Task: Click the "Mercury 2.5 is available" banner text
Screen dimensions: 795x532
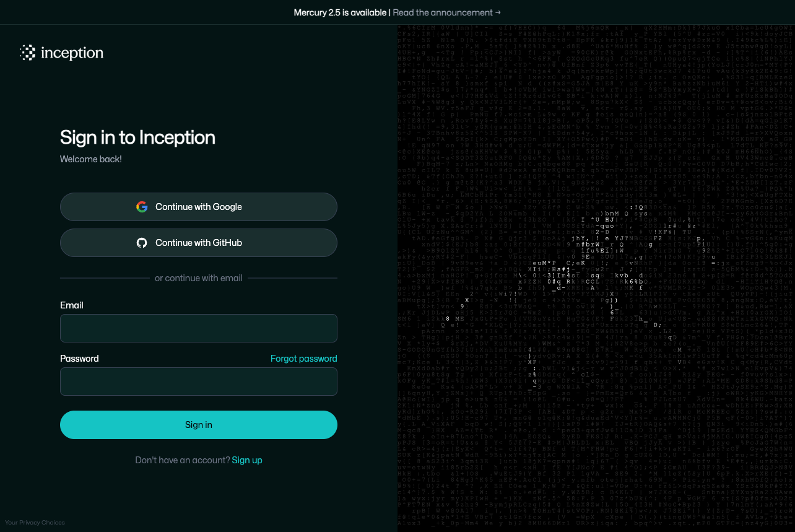Action: click(x=340, y=12)
